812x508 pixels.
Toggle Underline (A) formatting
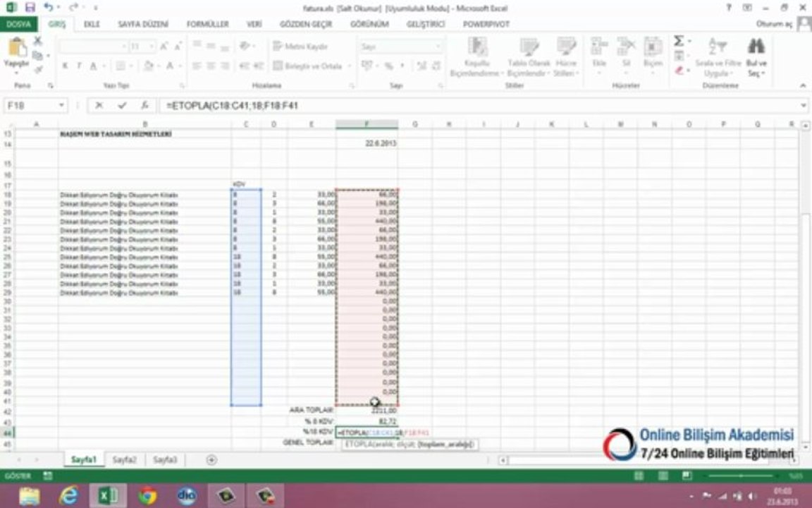click(93, 66)
